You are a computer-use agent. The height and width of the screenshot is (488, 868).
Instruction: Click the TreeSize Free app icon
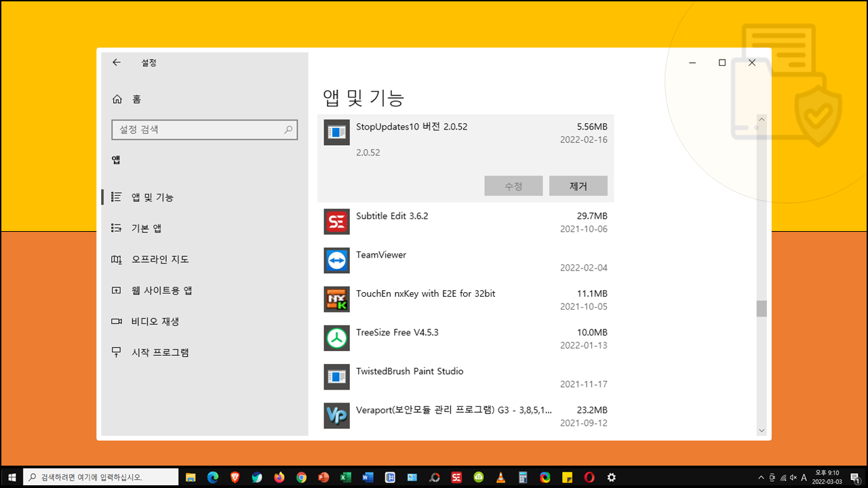336,338
